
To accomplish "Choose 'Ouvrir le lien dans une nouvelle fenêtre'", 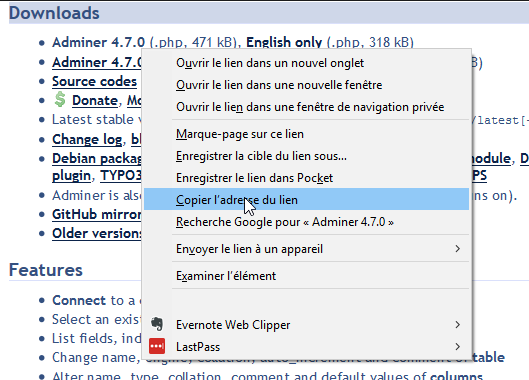I will coord(306,85).
